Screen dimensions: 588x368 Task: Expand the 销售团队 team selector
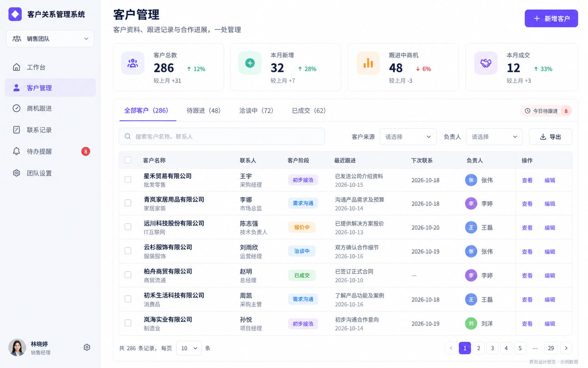tap(50, 39)
